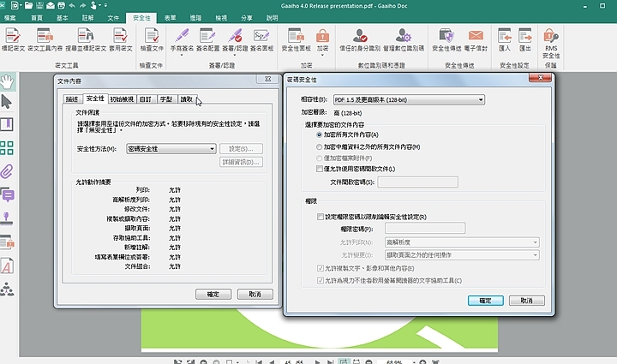
Task: Click the 設定(S)... button
Action: [x=241, y=148]
